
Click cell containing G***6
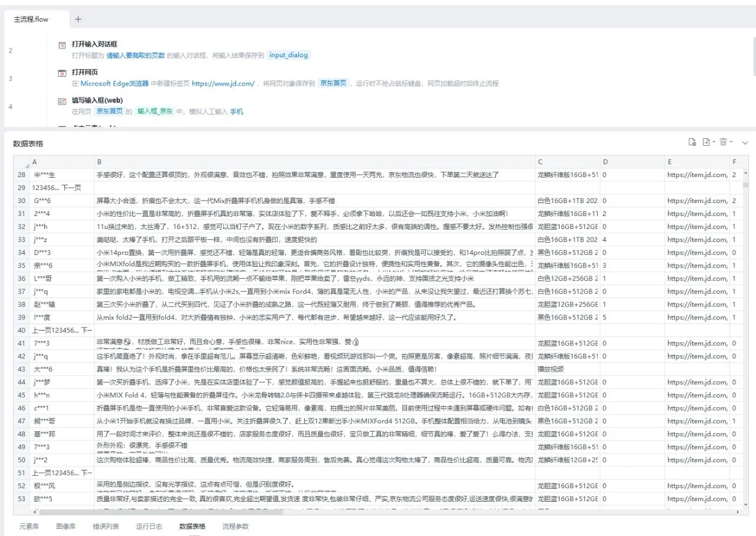coord(62,201)
